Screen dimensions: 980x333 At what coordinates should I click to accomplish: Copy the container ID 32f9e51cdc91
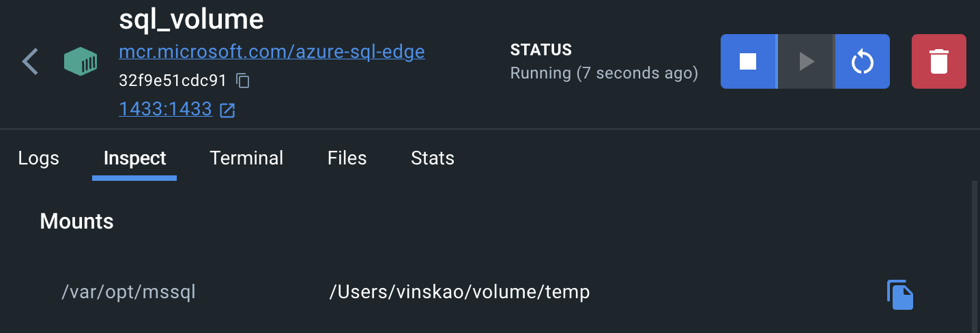coord(243,81)
